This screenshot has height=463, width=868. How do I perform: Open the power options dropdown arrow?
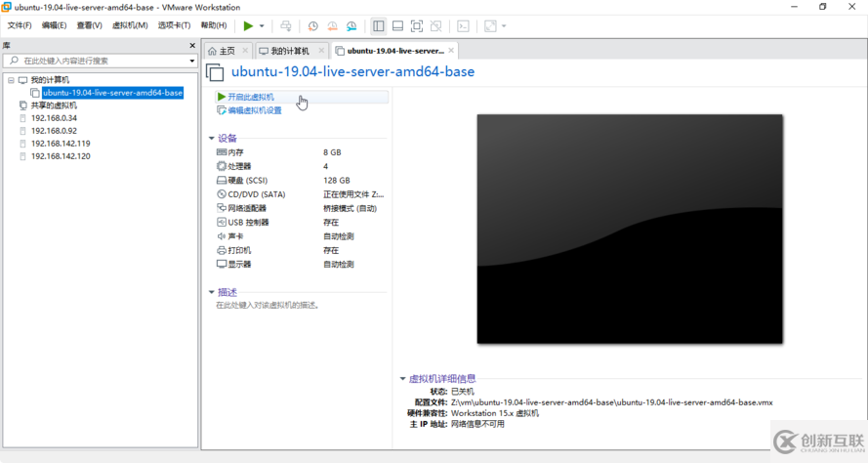point(262,26)
